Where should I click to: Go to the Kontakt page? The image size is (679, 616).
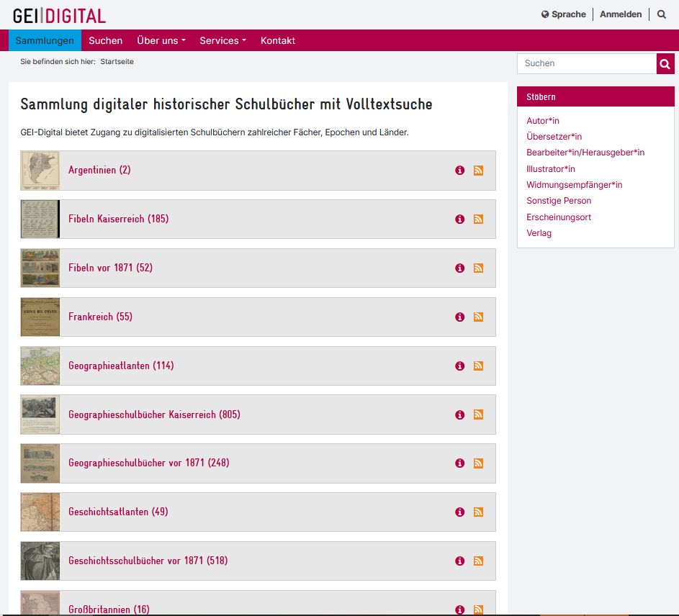277,41
